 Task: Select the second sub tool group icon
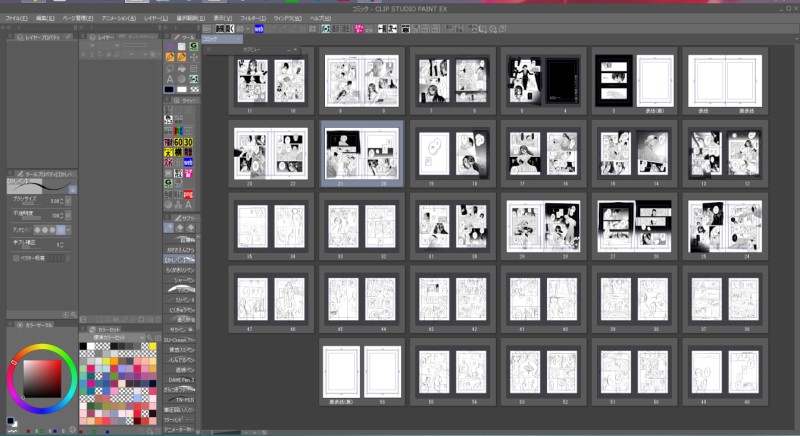[x=180, y=227]
